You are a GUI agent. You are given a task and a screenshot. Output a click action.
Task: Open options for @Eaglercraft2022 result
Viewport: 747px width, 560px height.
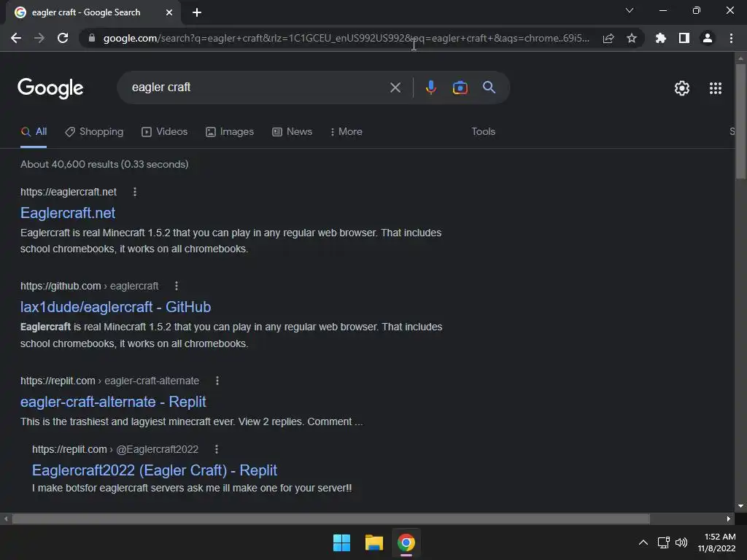coord(216,449)
